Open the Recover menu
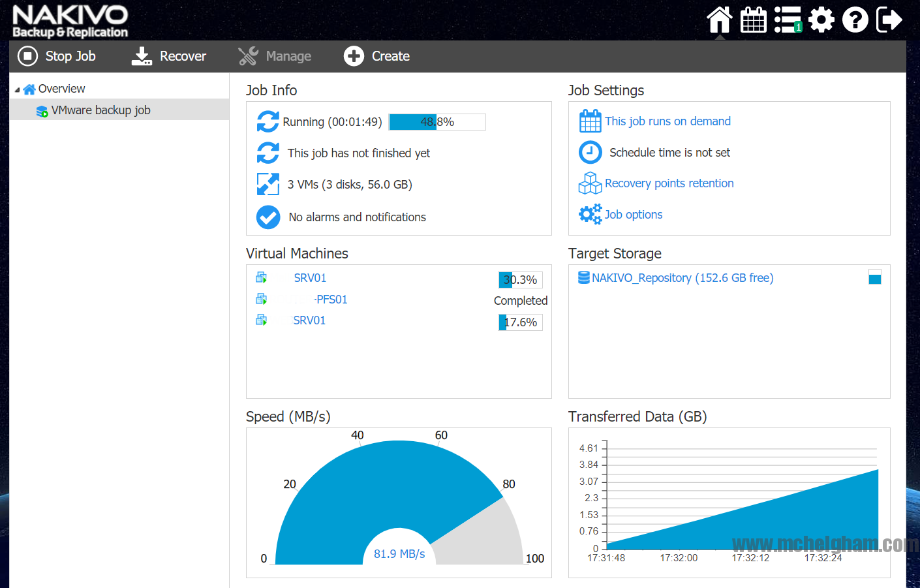 pos(168,56)
